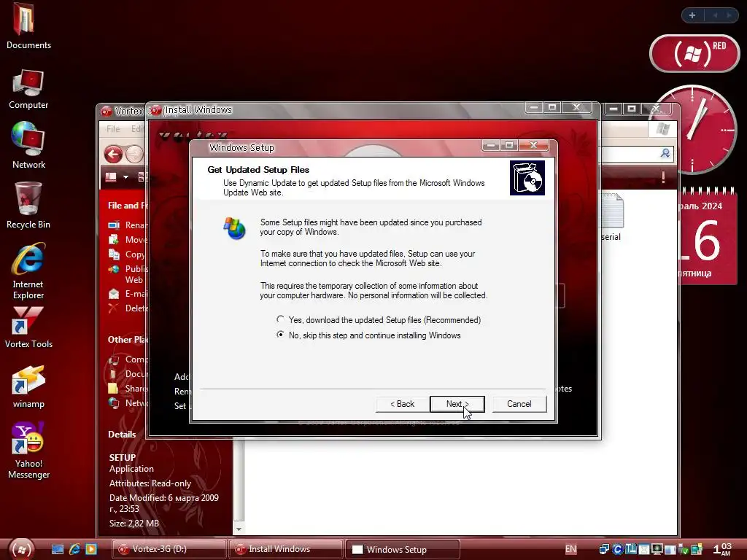Expand views dropdown arrow in explorer toolbar
This screenshot has width=747, height=560.
[125, 177]
